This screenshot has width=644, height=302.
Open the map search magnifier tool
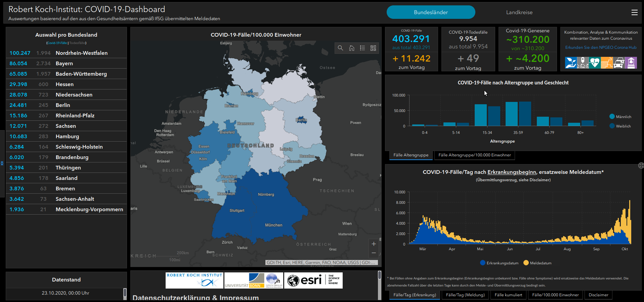point(340,48)
